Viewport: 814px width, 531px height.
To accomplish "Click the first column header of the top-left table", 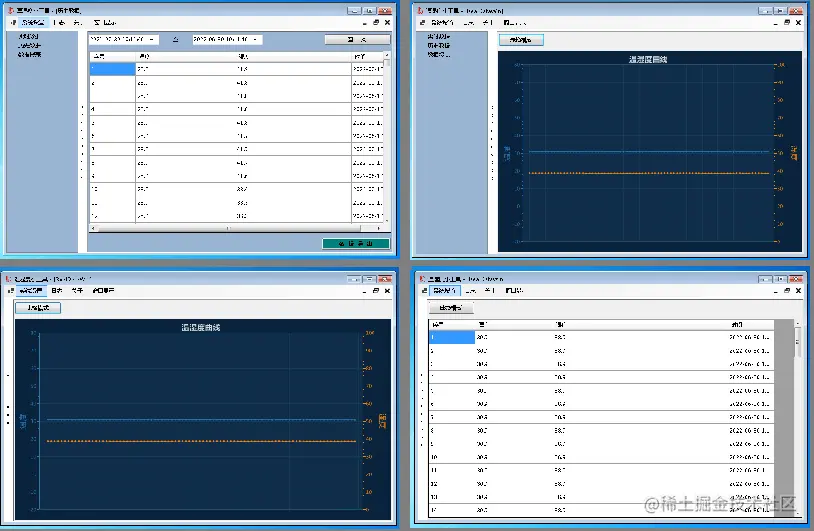I will point(112,56).
